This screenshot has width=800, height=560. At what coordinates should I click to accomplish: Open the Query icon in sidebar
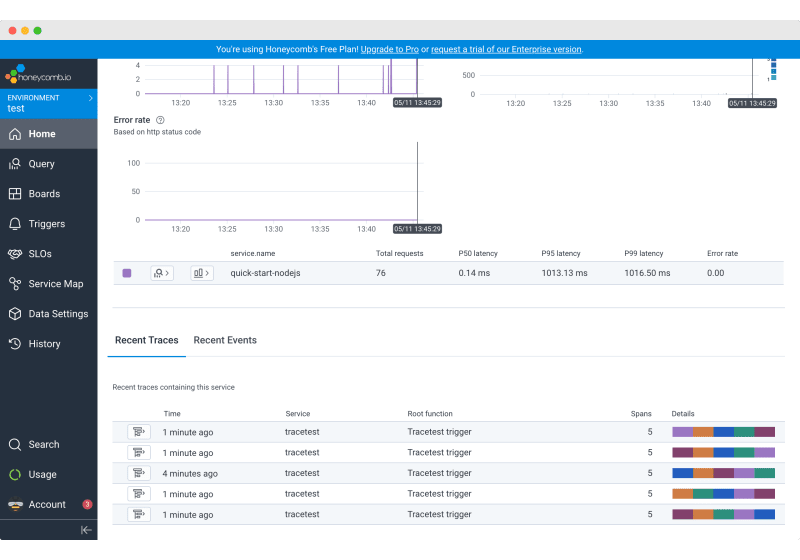[15, 164]
